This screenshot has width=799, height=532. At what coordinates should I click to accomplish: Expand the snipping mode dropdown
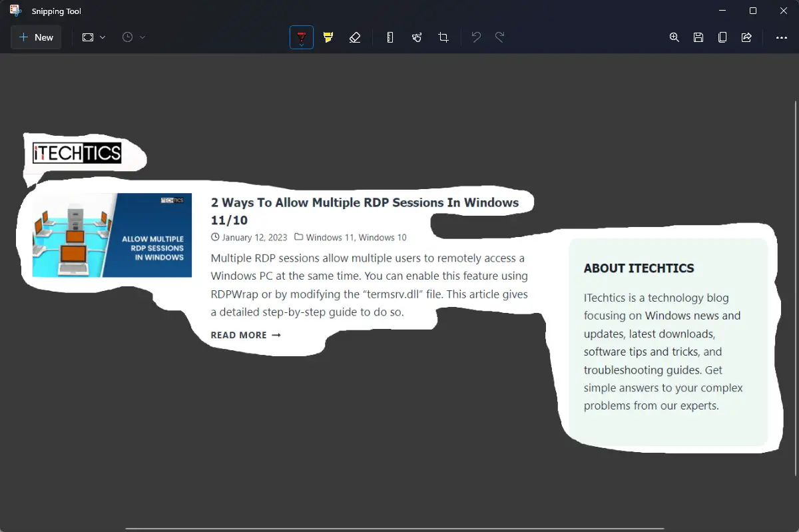tap(101, 37)
